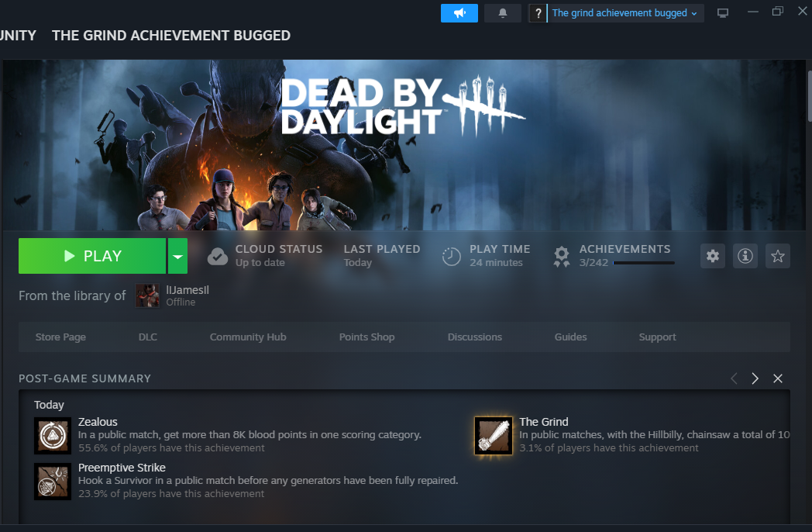Click the play time clock icon
812x532 pixels.
click(451, 256)
